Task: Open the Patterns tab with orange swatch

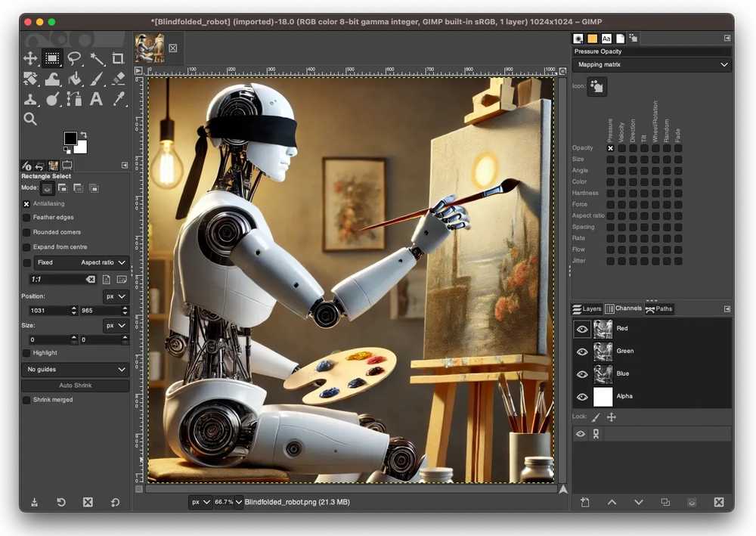Action: [592, 39]
